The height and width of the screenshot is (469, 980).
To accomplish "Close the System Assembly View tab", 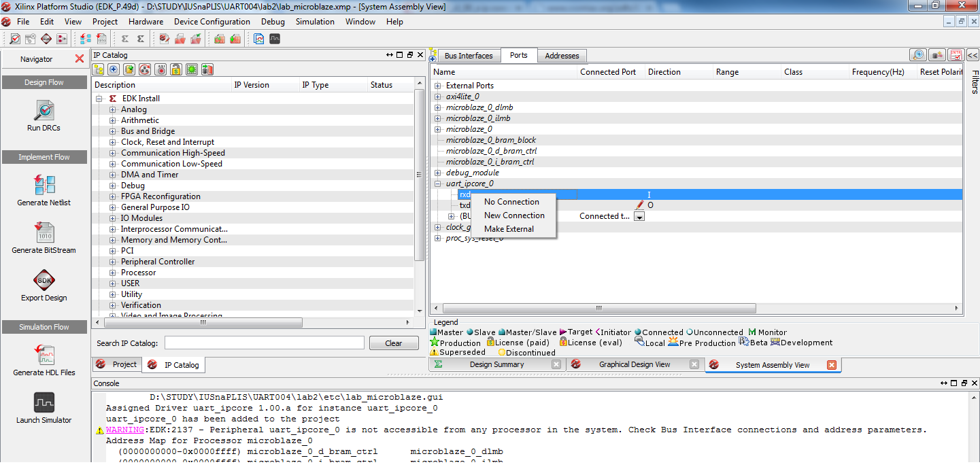I will (831, 365).
